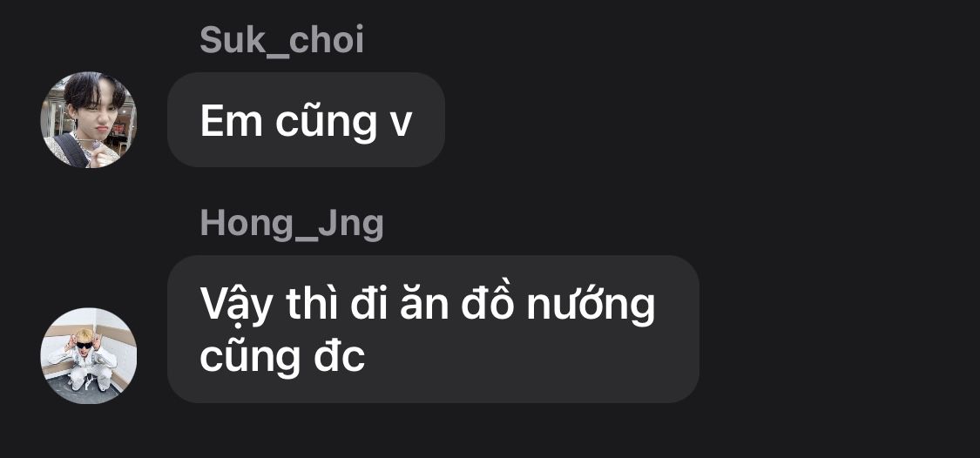Image resolution: width=980 pixels, height=458 pixels.
Task: Click "cũng" in the "Em cũng v" bubble
Action: (x=325, y=121)
